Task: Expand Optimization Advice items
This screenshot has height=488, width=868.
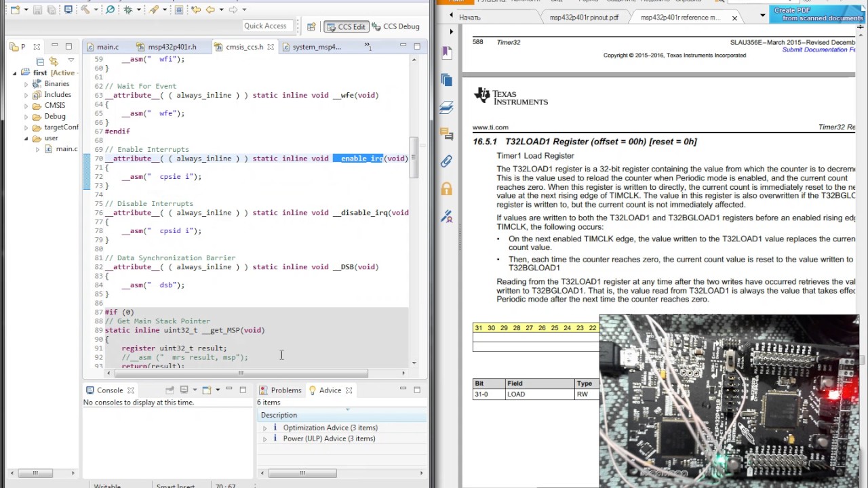Action: pyautogui.click(x=264, y=428)
